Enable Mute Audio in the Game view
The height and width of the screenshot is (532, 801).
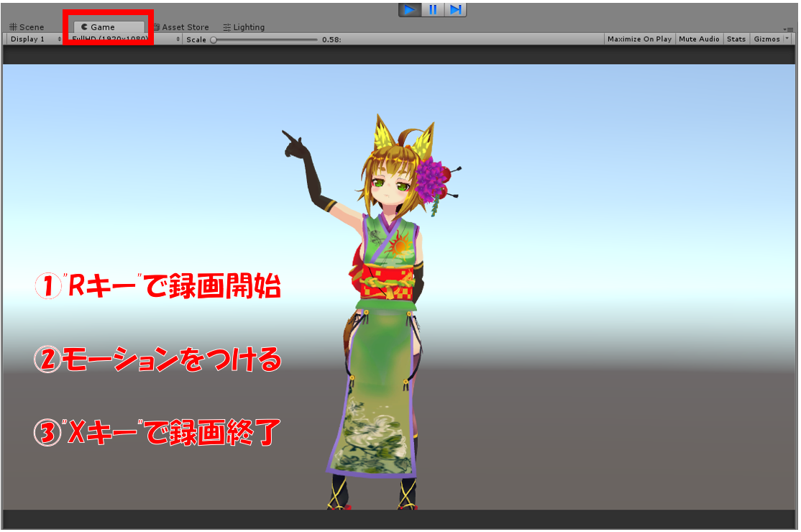pos(699,39)
